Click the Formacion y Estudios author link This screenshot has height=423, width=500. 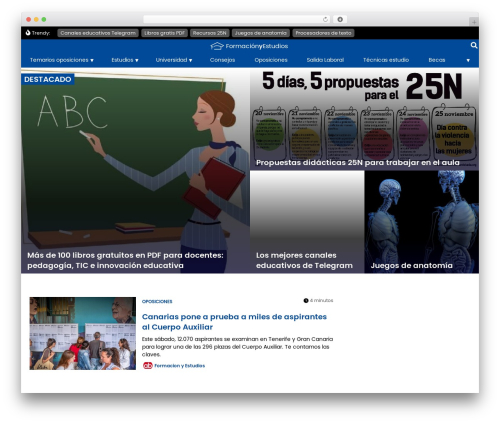pos(179,366)
